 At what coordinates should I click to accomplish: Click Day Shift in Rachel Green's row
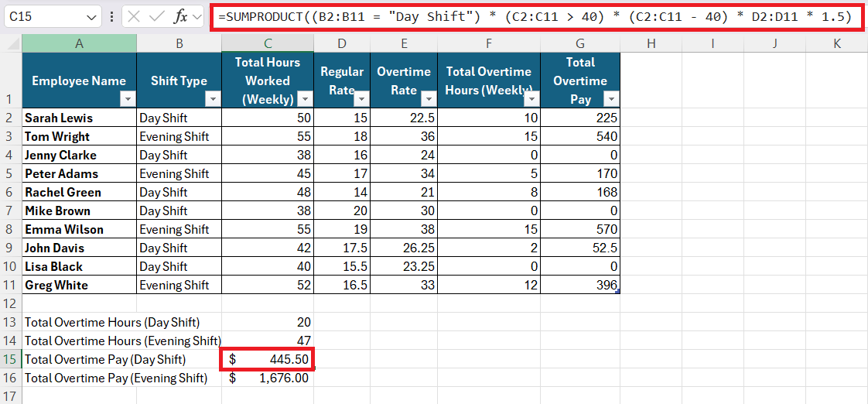coord(179,192)
